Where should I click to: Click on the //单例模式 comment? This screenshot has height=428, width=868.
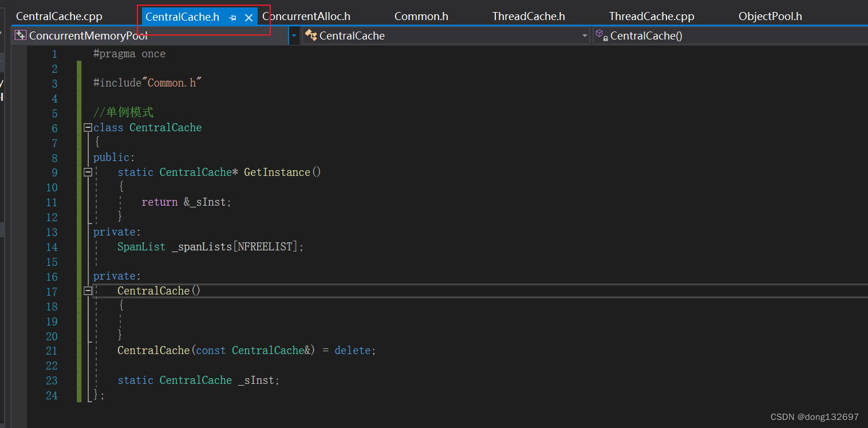coord(124,112)
